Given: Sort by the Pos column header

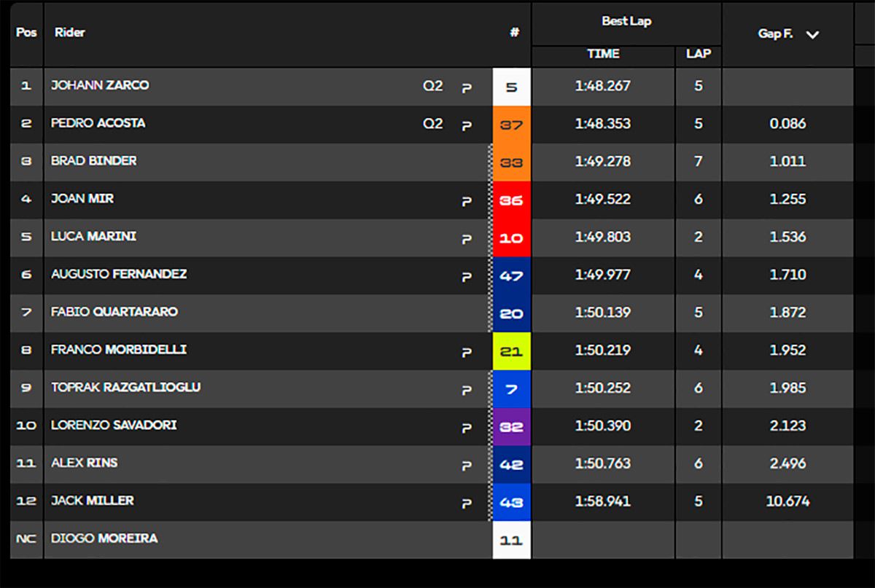Looking at the screenshot, I should coord(26,33).
